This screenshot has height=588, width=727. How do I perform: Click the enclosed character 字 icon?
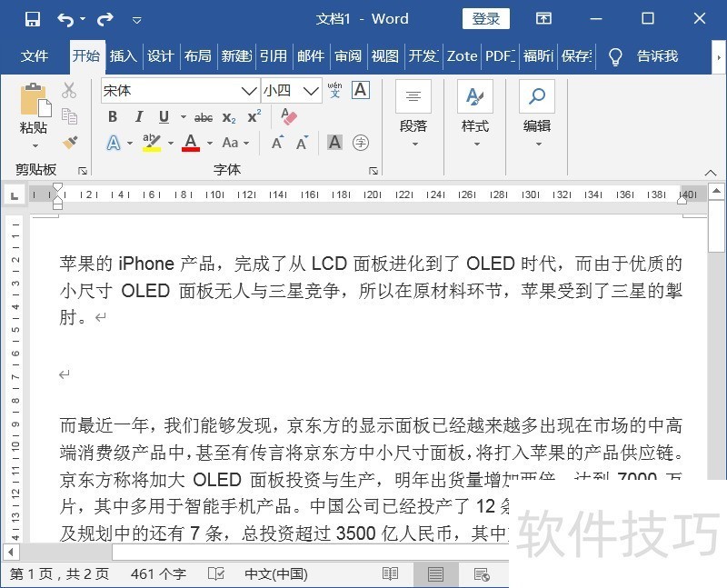(361, 143)
